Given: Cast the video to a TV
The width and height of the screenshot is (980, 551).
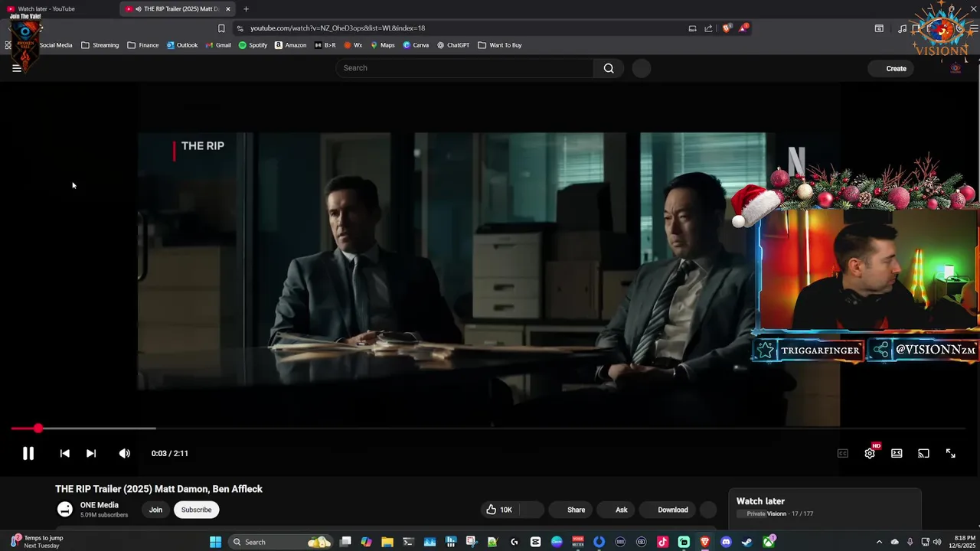Looking at the screenshot, I should [923, 453].
